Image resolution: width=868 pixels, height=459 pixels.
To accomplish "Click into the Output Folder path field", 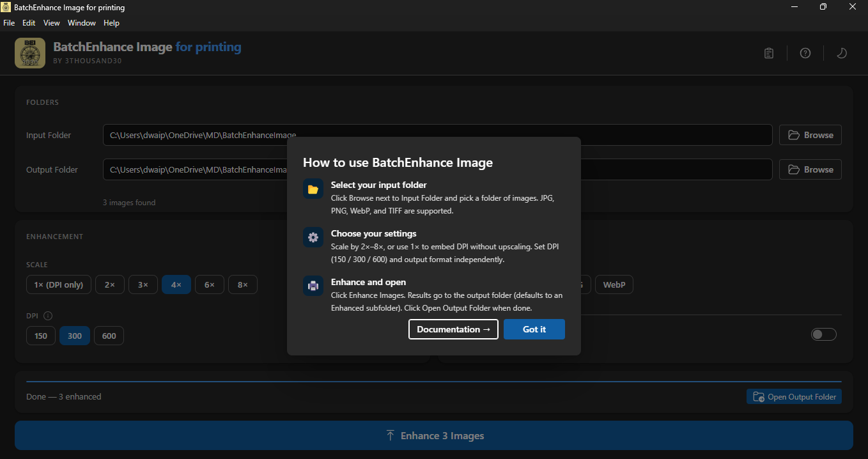I will (x=438, y=169).
